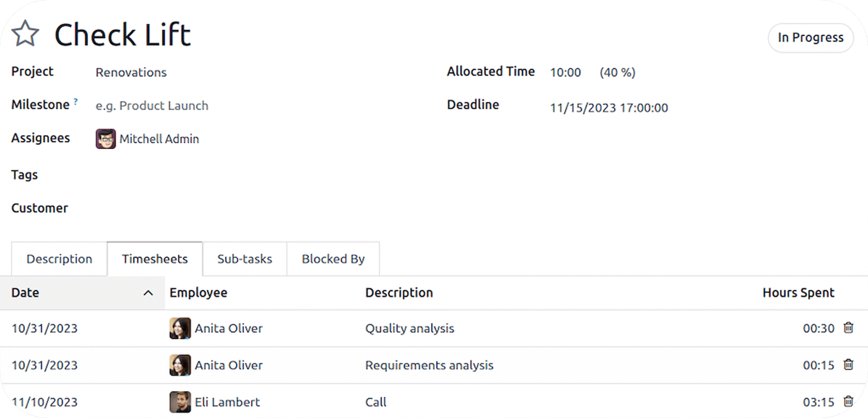Click the Milestone input field
This screenshot has height=418, width=868.
(x=152, y=106)
